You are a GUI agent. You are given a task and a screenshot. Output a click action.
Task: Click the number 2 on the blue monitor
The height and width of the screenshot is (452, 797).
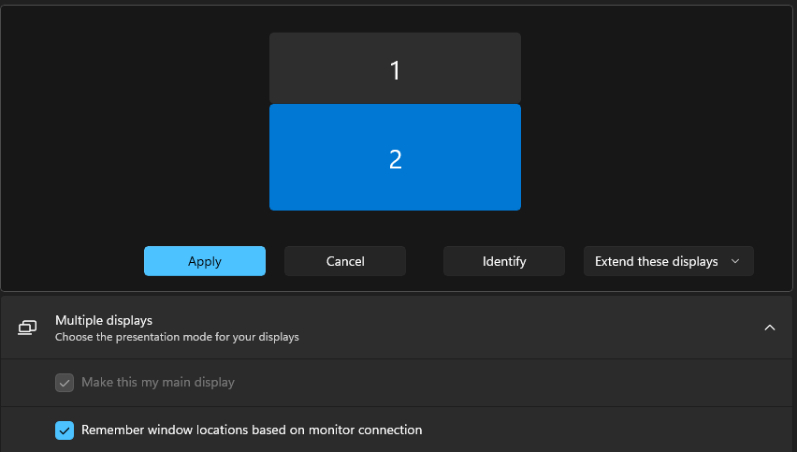click(395, 159)
